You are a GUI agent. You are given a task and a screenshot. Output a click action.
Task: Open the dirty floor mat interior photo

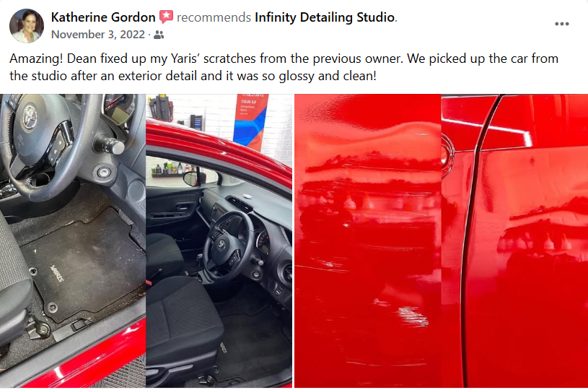(x=72, y=240)
